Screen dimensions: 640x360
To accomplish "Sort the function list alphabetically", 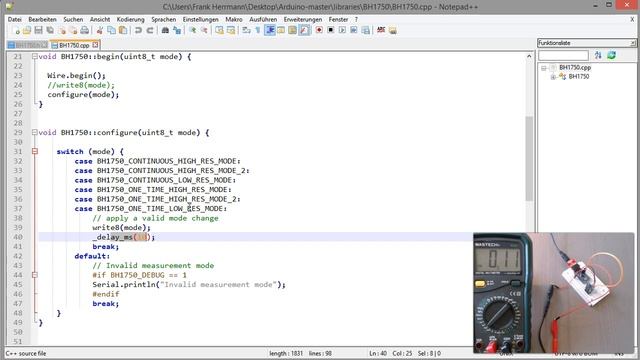I will (598, 55).
